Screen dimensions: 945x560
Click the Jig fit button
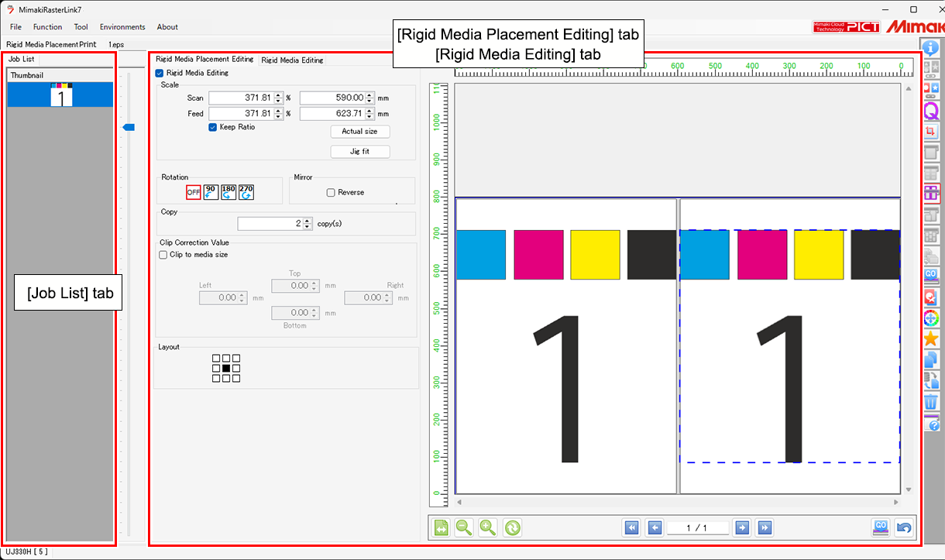pyautogui.click(x=359, y=151)
